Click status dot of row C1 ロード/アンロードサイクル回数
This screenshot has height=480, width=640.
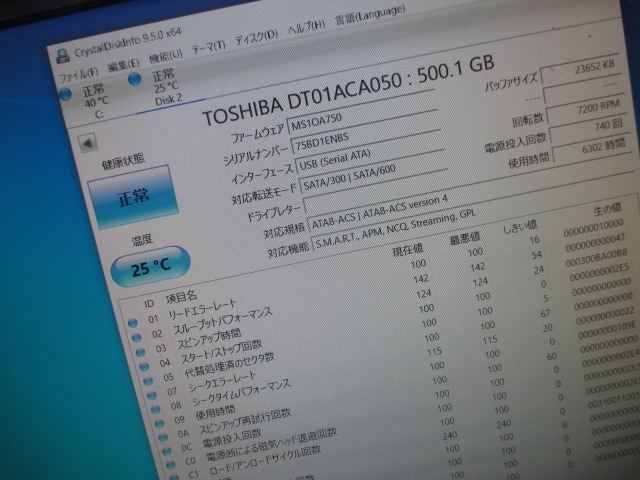174,477
